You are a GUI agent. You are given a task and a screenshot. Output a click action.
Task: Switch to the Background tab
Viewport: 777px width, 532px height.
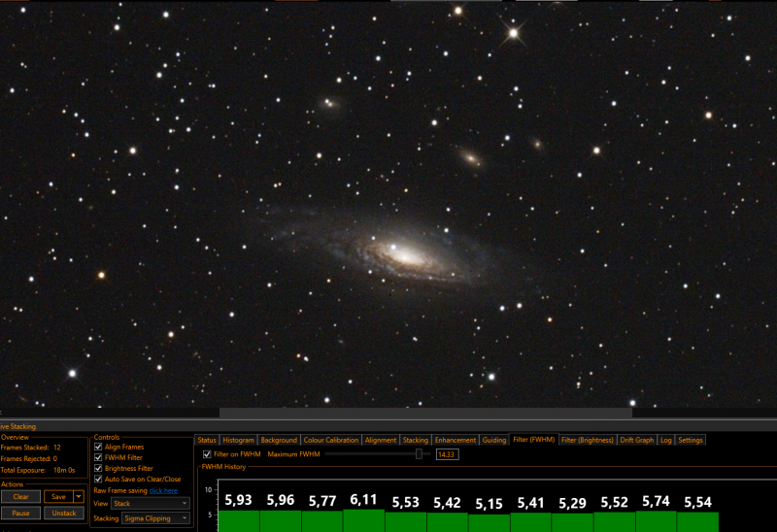tap(279, 440)
